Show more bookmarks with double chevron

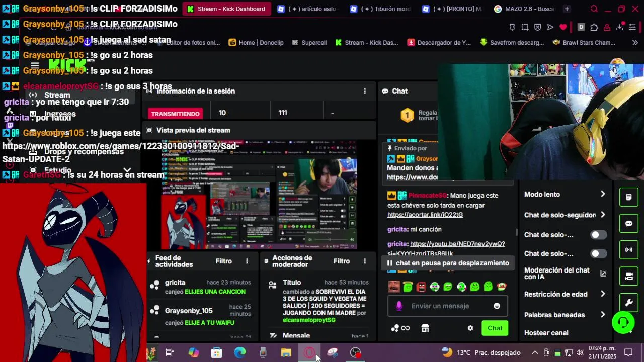pos(635,43)
